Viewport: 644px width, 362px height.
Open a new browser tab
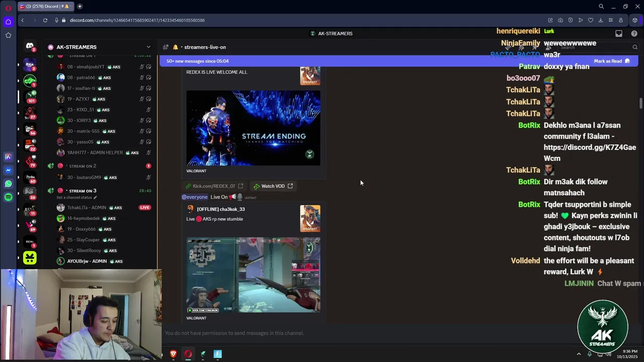pos(79,7)
